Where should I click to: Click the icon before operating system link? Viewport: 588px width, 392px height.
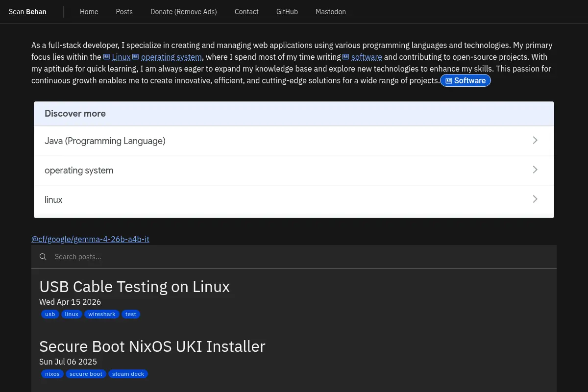[135, 57]
